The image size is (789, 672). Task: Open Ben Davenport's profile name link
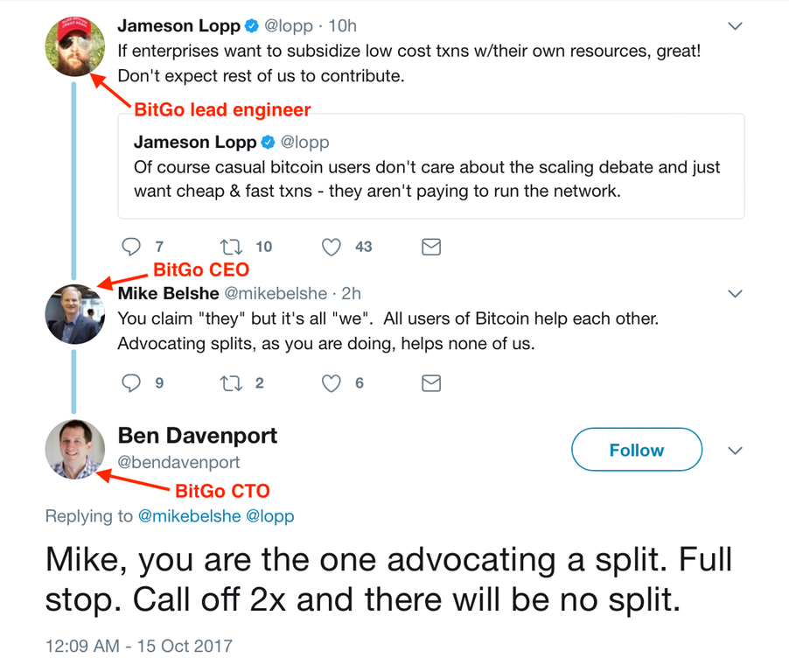tap(198, 435)
